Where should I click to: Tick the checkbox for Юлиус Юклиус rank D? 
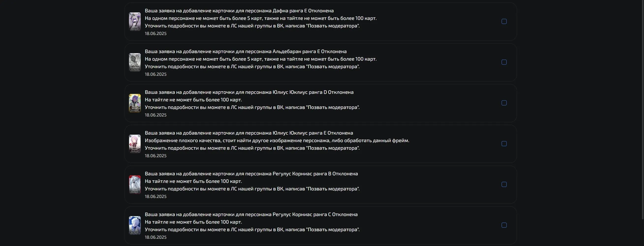504,103
